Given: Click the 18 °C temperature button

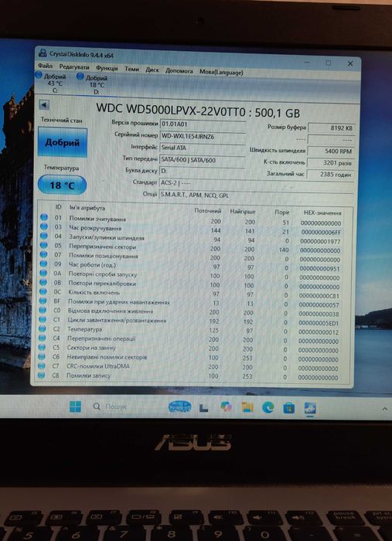Looking at the screenshot, I should 62,185.
